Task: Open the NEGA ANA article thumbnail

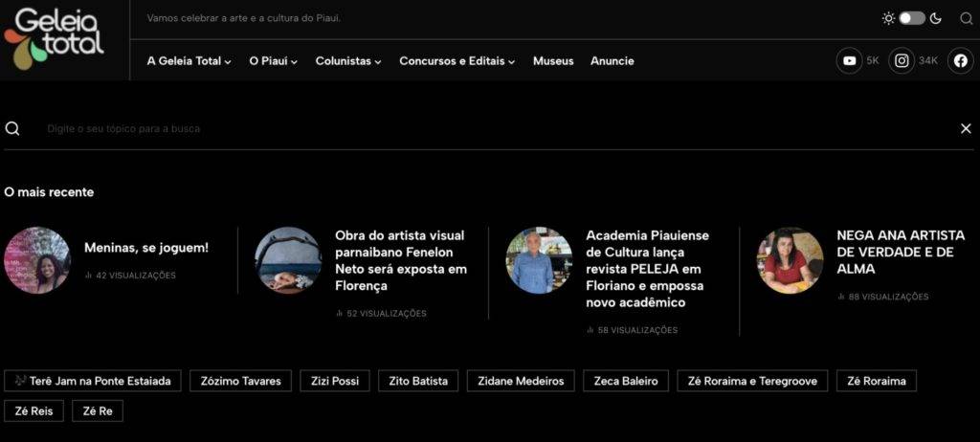Action: [790, 260]
